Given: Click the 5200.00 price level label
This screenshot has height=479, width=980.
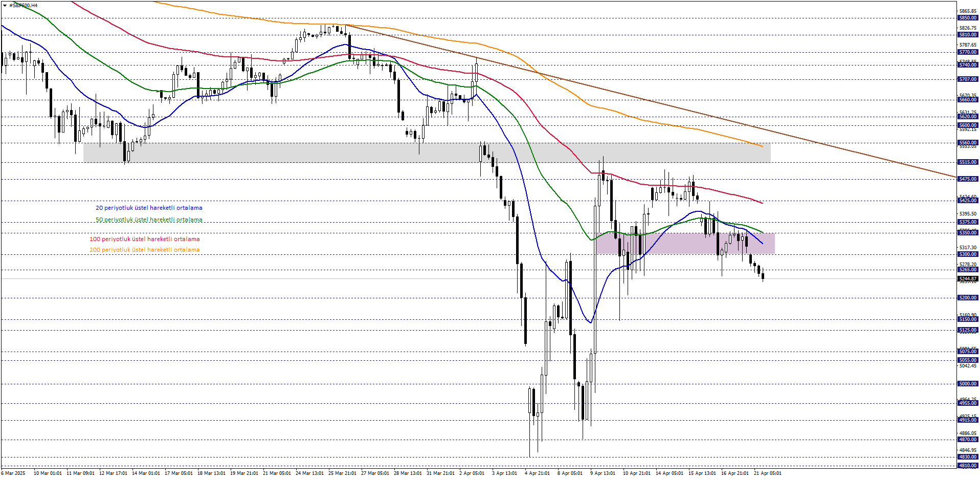Looking at the screenshot, I should (x=968, y=298).
